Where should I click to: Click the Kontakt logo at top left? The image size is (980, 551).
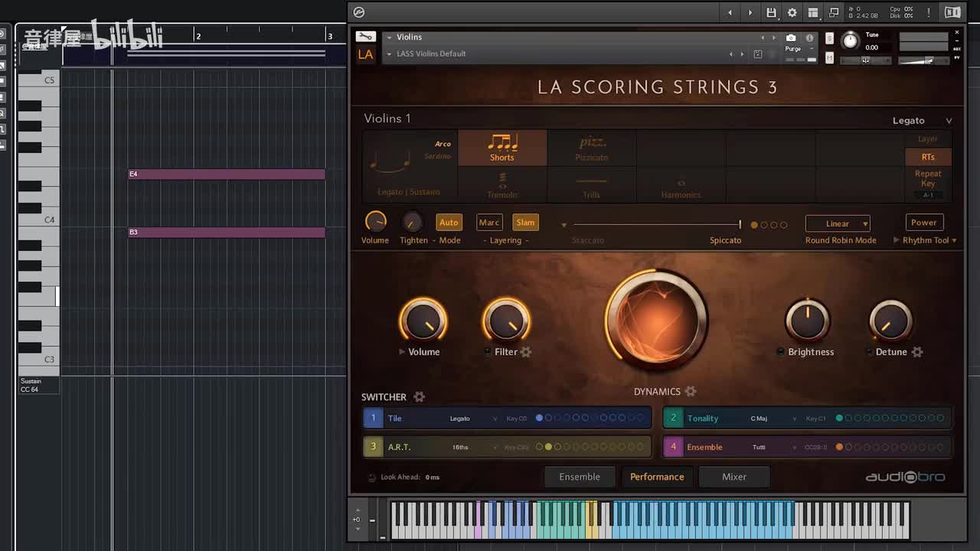click(359, 12)
